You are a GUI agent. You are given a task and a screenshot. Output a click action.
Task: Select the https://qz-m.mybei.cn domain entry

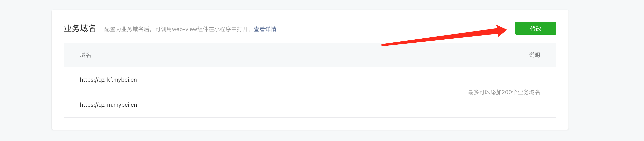click(x=108, y=105)
